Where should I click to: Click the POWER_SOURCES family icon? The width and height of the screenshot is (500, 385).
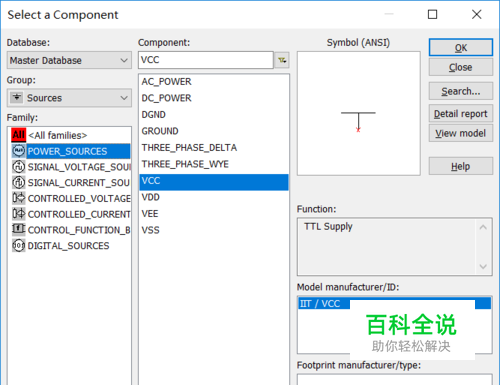click(x=19, y=151)
